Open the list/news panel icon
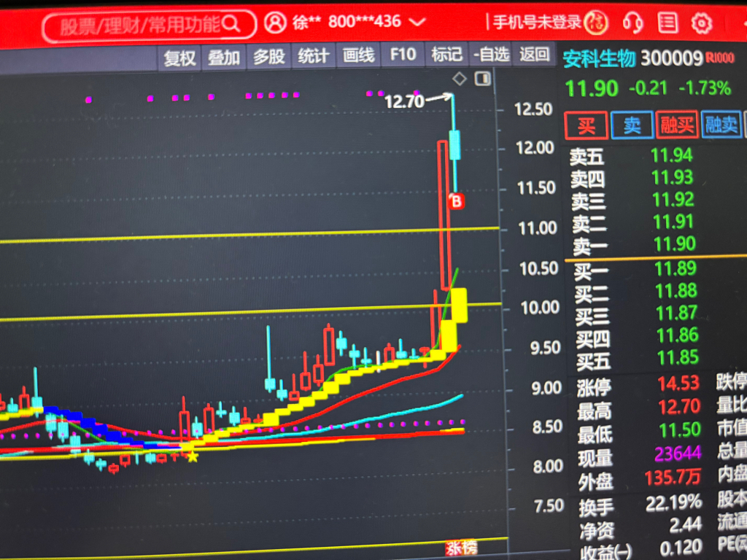The image size is (747, 560). tap(667, 22)
